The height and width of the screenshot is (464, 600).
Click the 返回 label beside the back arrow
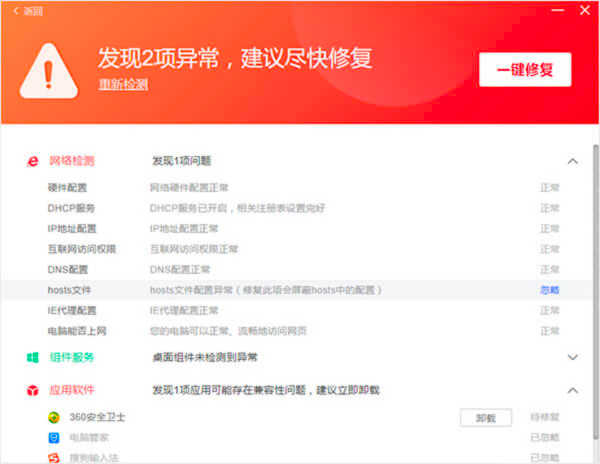tap(33, 11)
